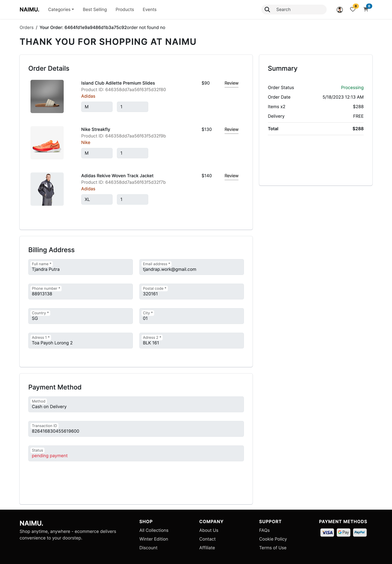The height and width of the screenshot is (564, 392).
Task: Navigate to the Events page
Action: coord(149,9)
